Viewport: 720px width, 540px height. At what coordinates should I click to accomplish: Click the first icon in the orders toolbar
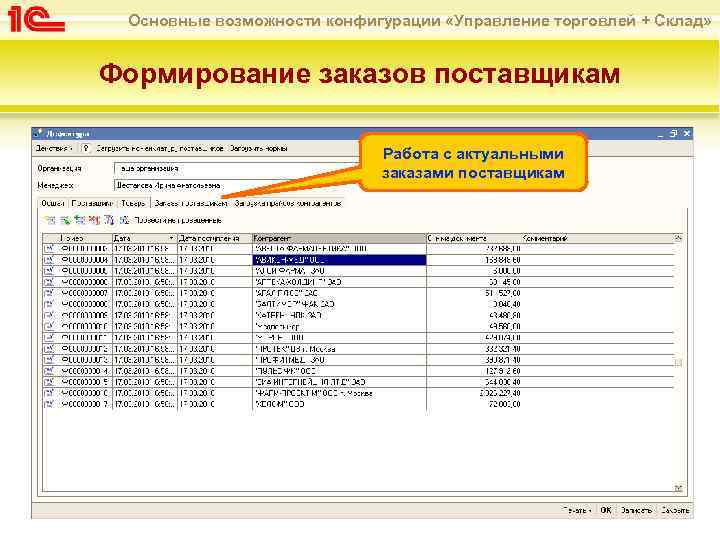pyautogui.click(x=51, y=220)
